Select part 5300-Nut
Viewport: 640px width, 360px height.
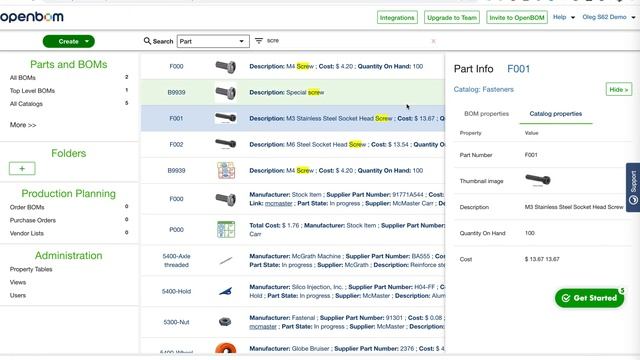(176, 322)
